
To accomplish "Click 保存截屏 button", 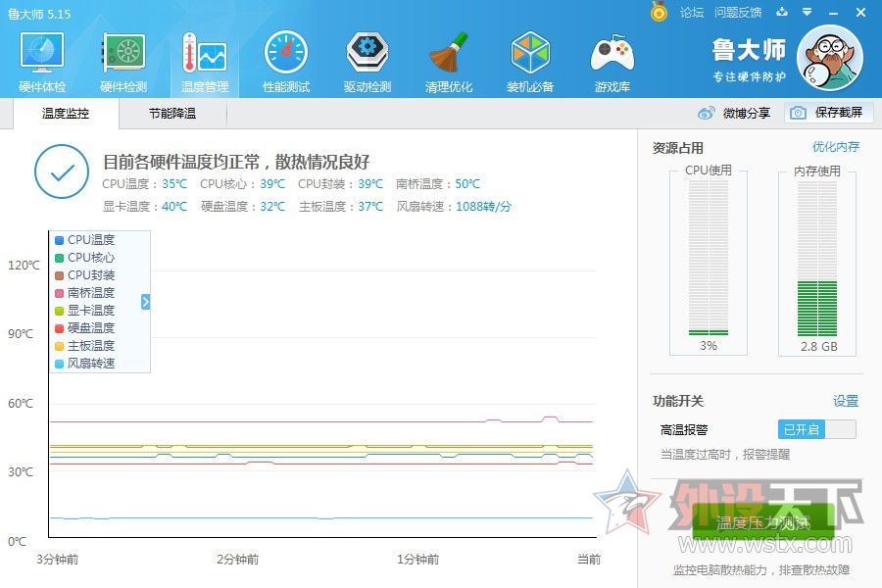I will tap(829, 113).
